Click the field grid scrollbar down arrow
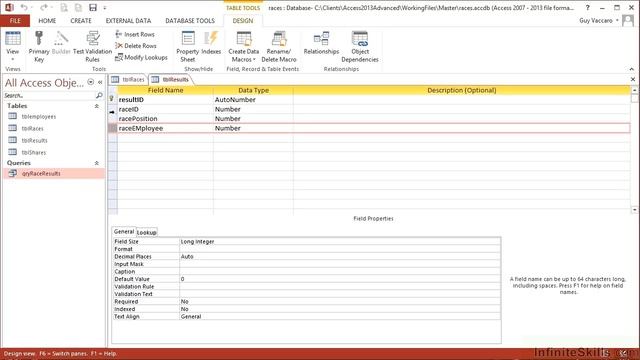The image size is (640, 360). [x=634, y=210]
